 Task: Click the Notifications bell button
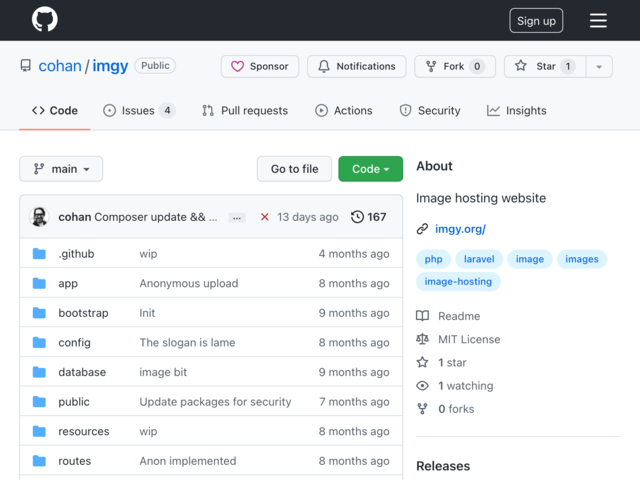pyautogui.click(x=357, y=66)
